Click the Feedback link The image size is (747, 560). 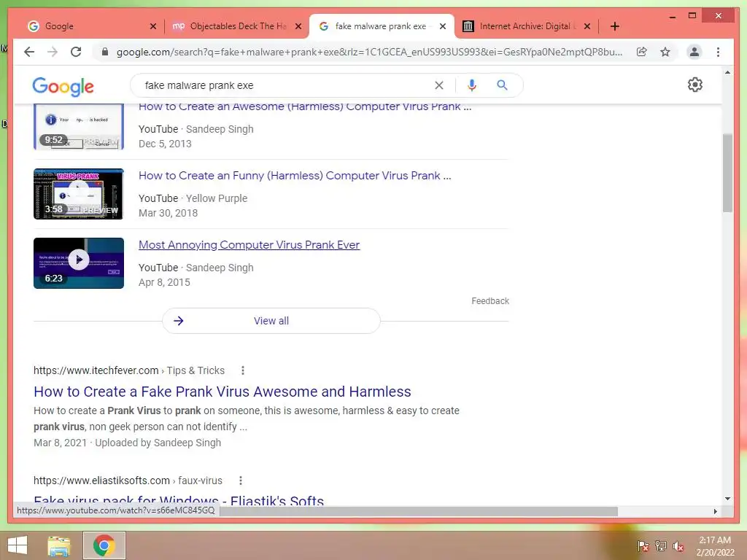[490, 301]
